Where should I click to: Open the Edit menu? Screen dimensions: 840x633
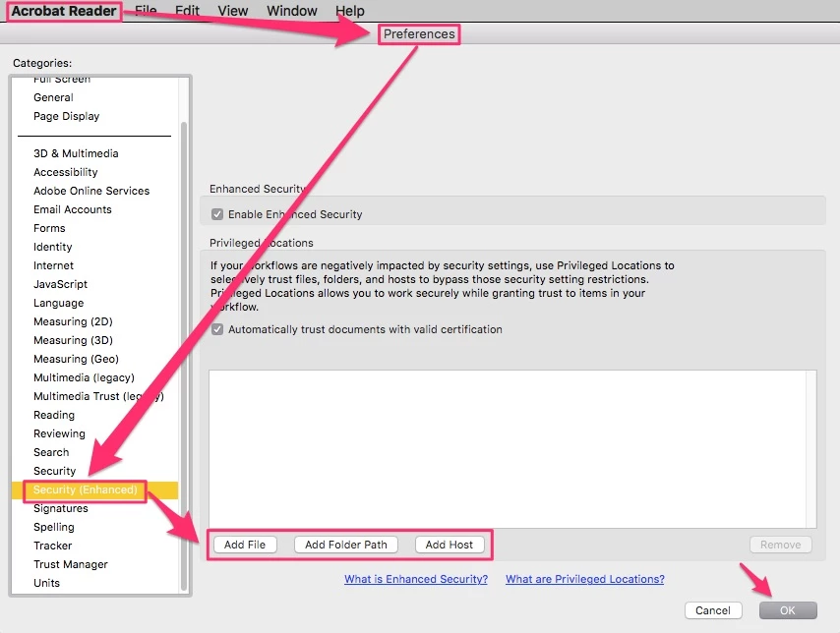point(187,11)
